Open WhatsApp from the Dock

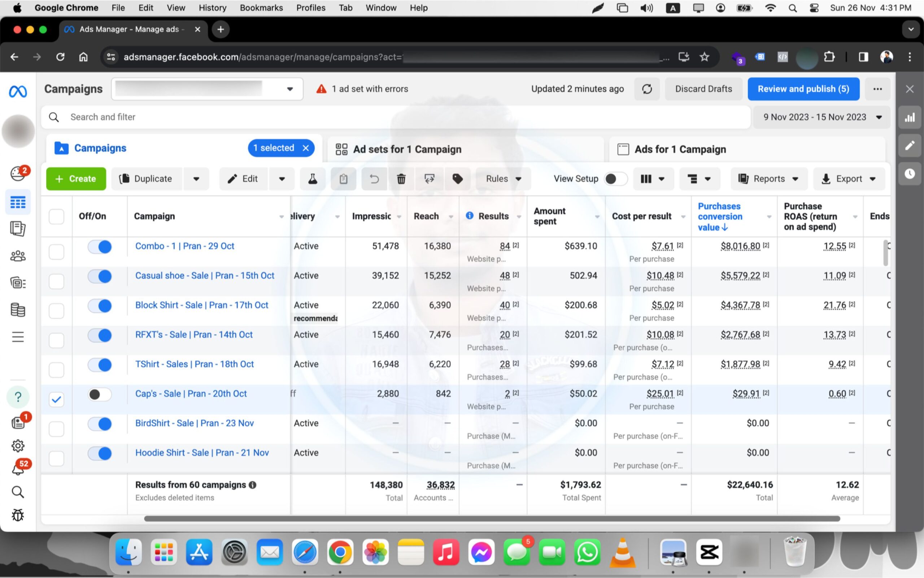tap(587, 552)
